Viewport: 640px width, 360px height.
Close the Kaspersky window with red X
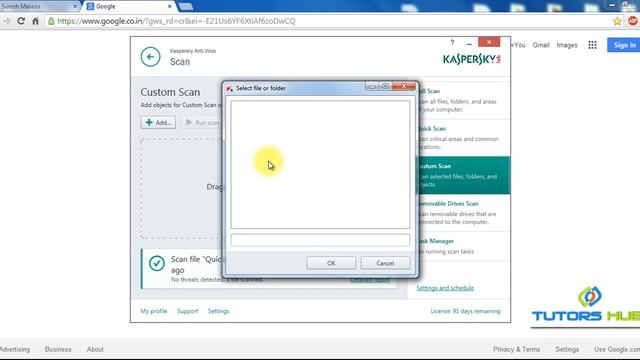[489, 42]
